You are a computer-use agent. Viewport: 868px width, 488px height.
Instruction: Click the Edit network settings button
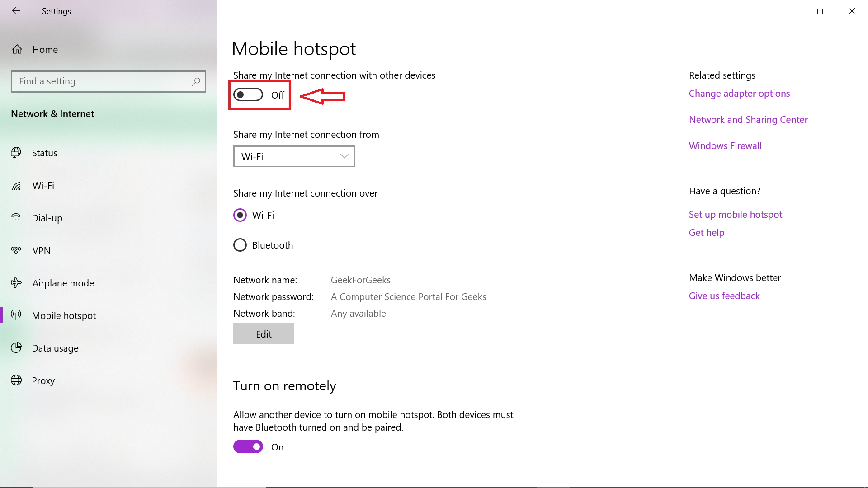point(263,333)
